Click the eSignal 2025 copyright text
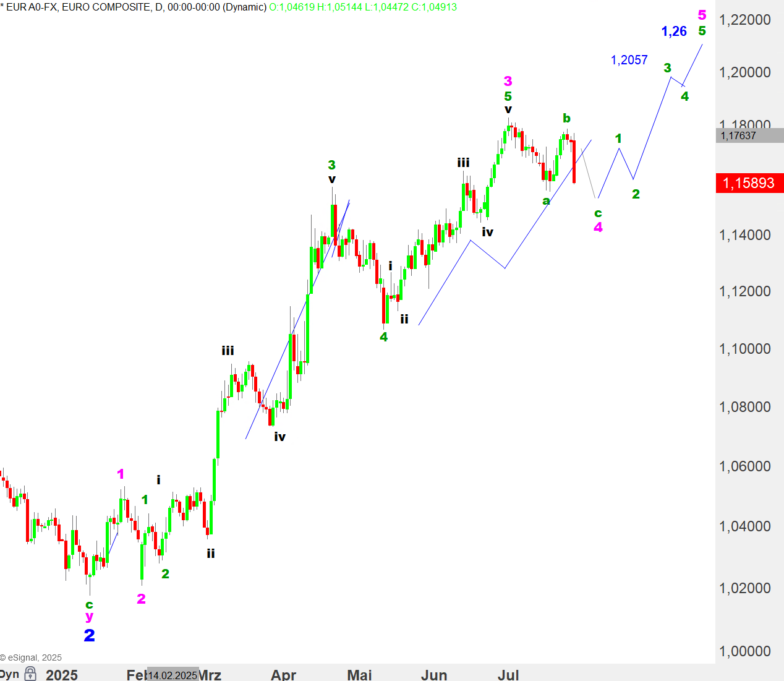The height and width of the screenshot is (681, 784). coord(31,657)
